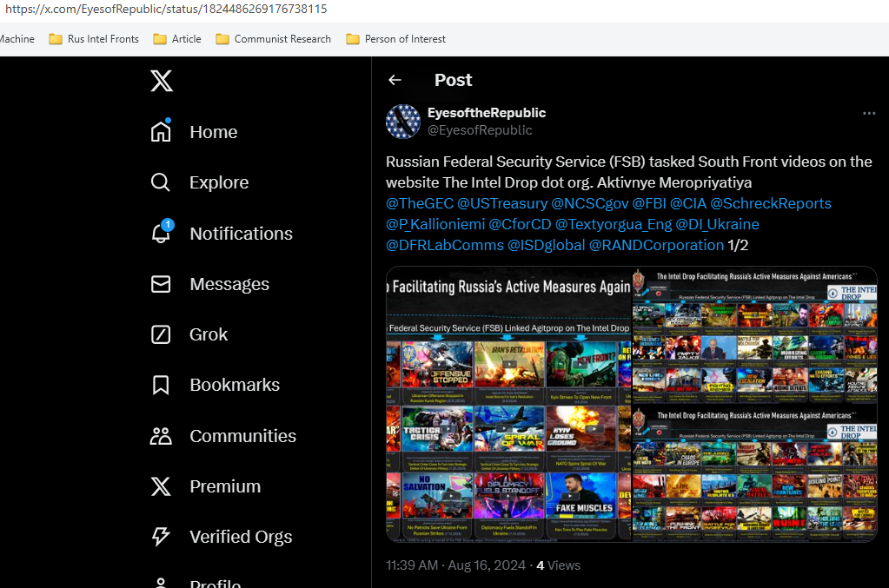Open the left attached image thumbnail
The image size is (889, 588).
[x=508, y=404]
